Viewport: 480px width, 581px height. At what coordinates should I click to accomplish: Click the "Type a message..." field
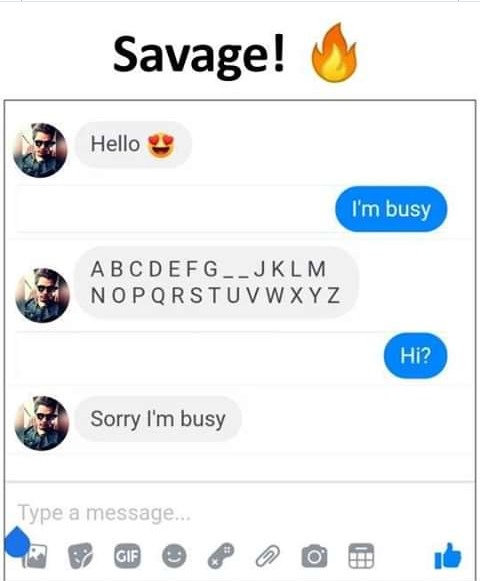click(240, 513)
